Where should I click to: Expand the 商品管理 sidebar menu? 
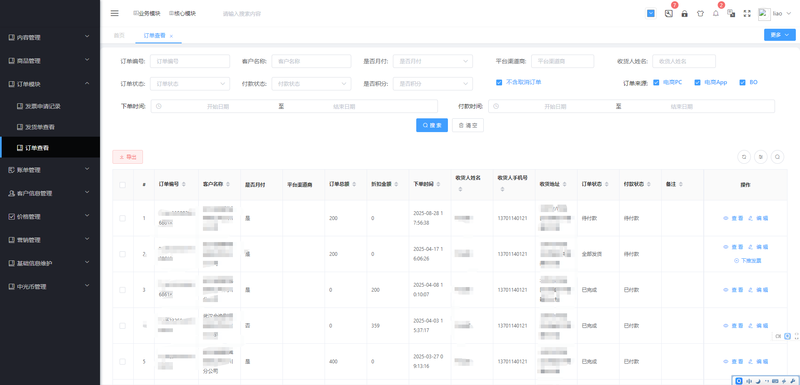[50, 61]
